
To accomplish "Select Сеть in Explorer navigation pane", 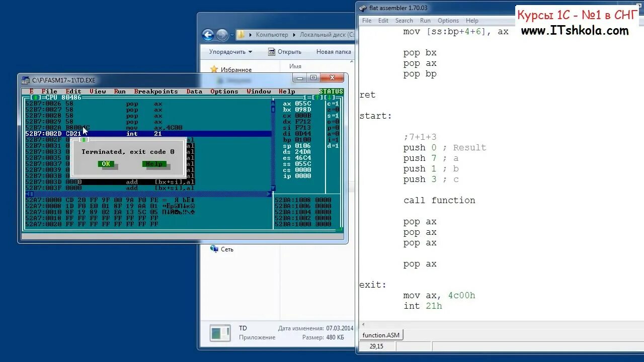I will pyautogui.click(x=227, y=249).
